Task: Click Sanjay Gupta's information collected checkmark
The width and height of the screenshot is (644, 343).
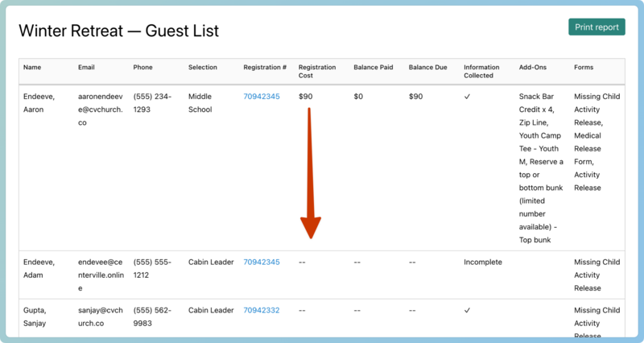Action: tap(467, 310)
